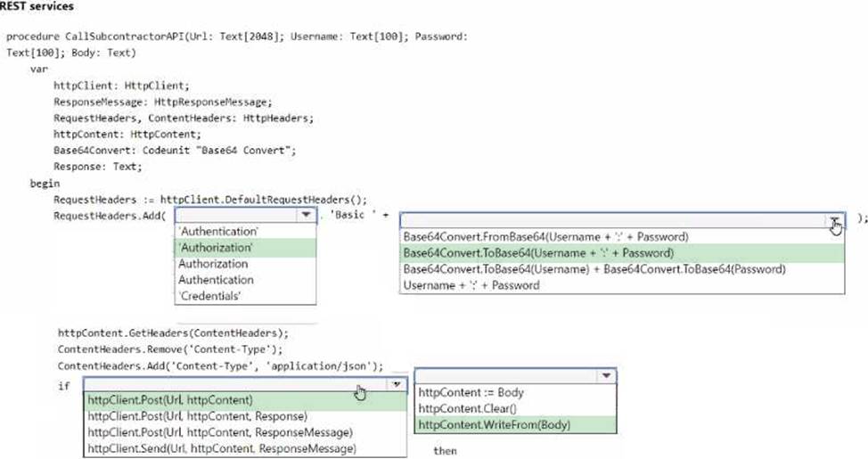This screenshot has height=459, width=868.
Task: Expand the dropdown next to the if keyword
Action: (x=245, y=383)
